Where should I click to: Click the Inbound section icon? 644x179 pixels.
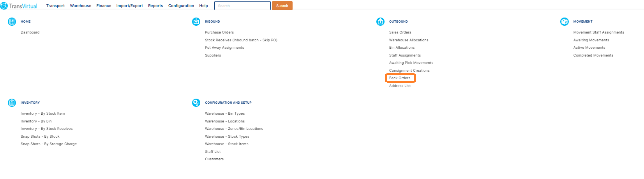click(x=196, y=21)
